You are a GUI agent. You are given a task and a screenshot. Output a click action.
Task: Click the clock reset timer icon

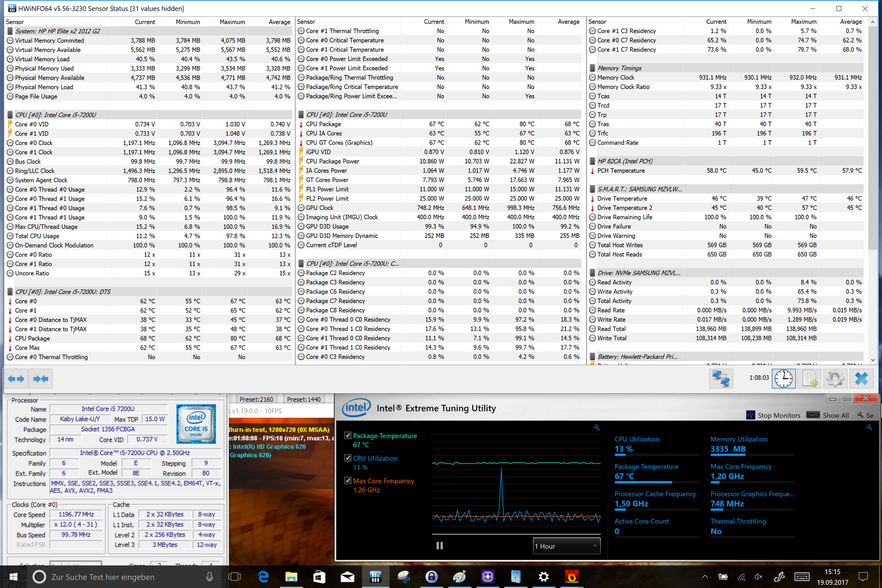point(784,379)
